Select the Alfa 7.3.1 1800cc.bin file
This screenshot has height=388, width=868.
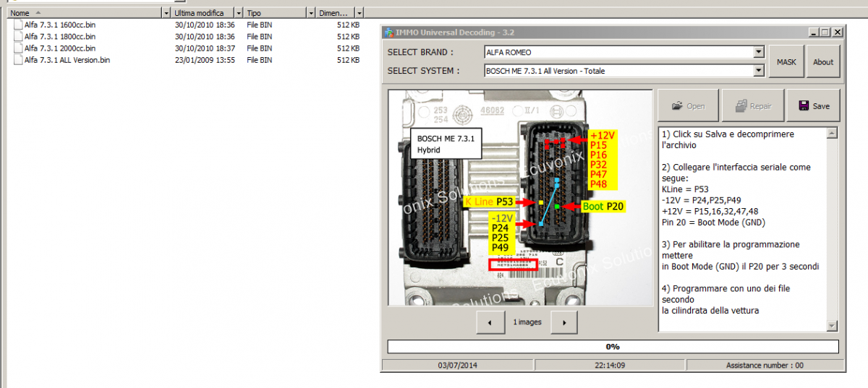60,36
